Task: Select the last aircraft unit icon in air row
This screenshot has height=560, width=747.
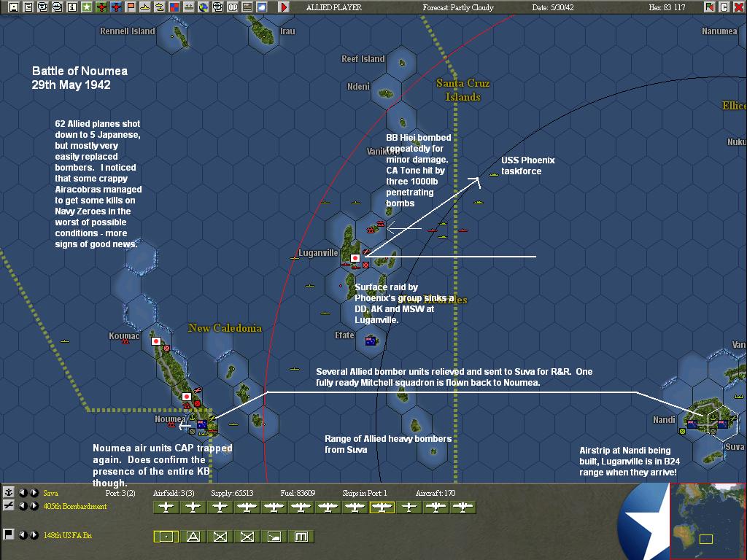Action: click(x=463, y=507)
